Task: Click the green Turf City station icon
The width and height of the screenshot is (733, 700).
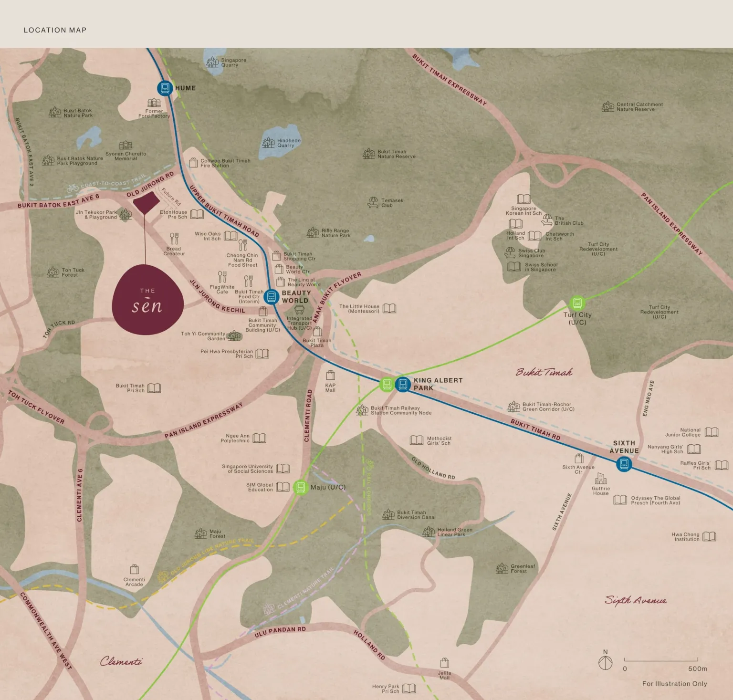Action: (x=577, y=303)
